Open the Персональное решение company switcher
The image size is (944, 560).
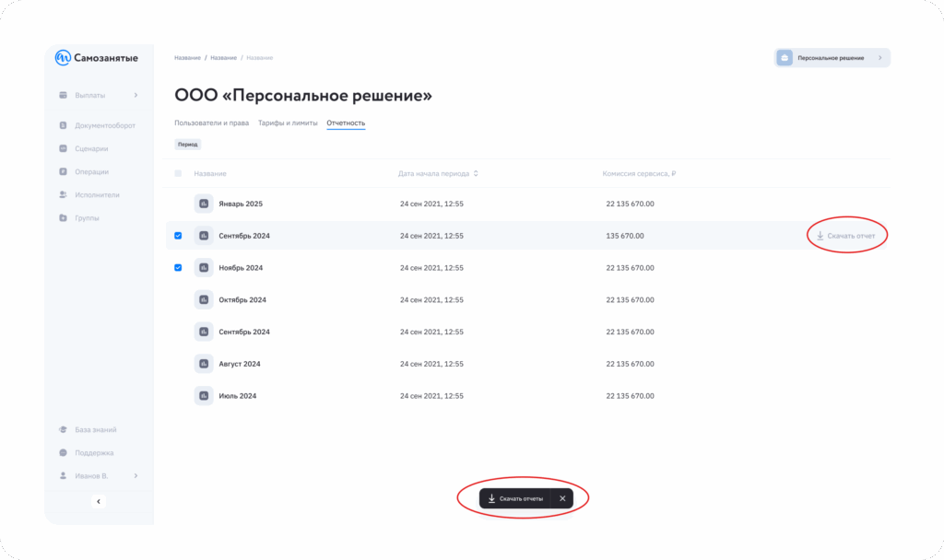pos(832,58)
